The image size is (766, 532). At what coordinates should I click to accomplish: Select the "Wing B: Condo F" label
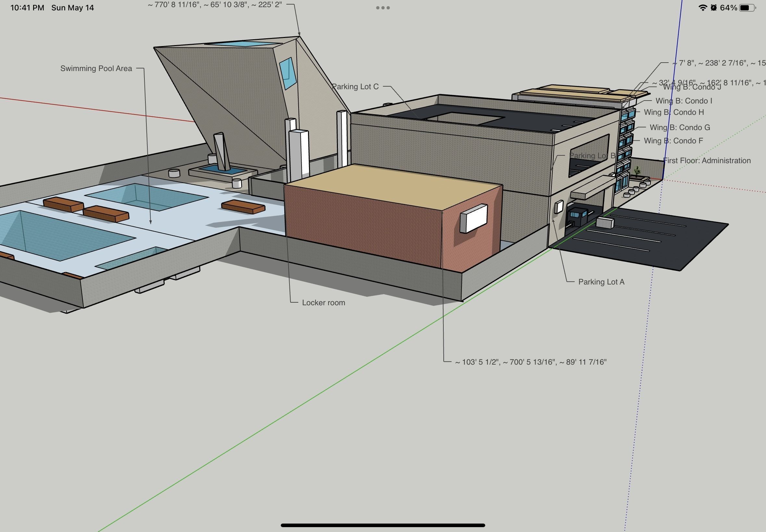click(673, 141)
